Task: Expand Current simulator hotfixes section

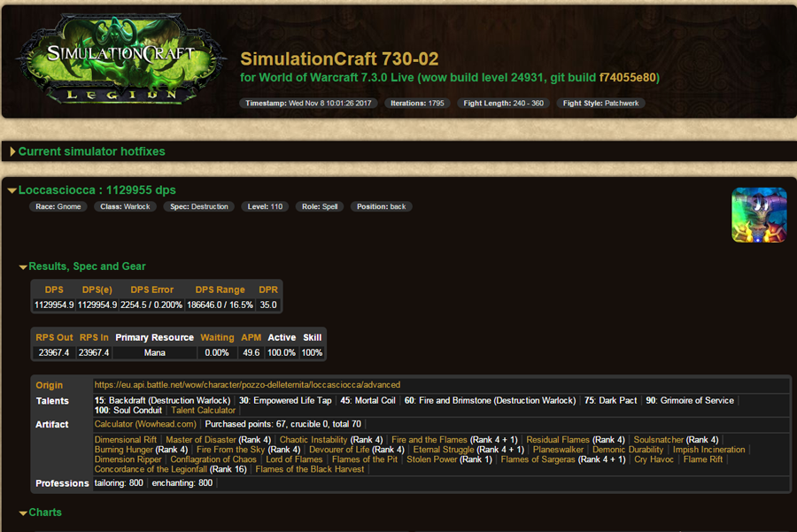Action: click(x=91, y=151)
